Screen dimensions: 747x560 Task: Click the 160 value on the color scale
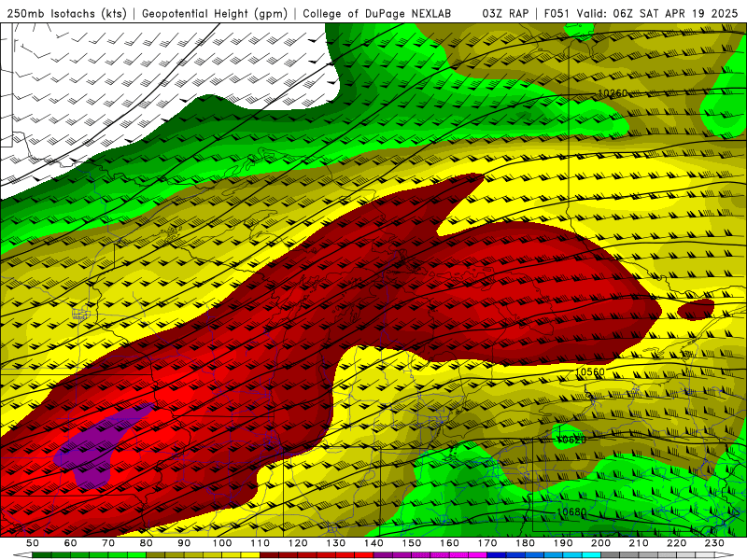tap(449, 543)
